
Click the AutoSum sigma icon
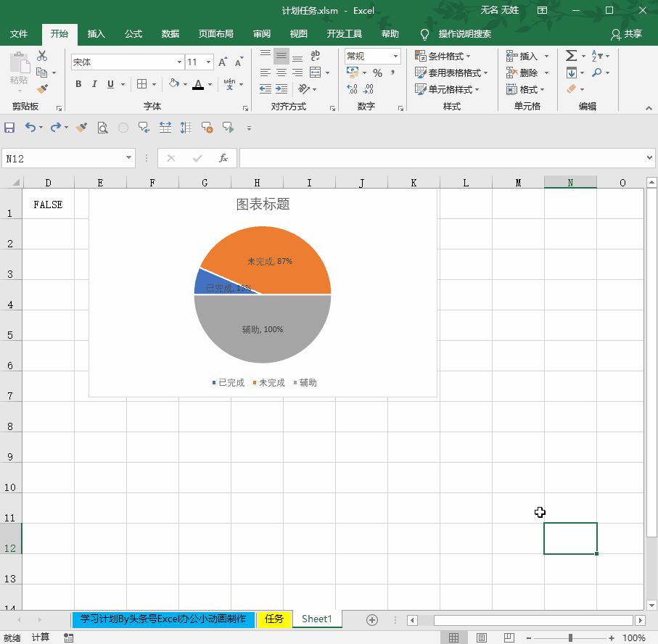(x=571, y=56)
